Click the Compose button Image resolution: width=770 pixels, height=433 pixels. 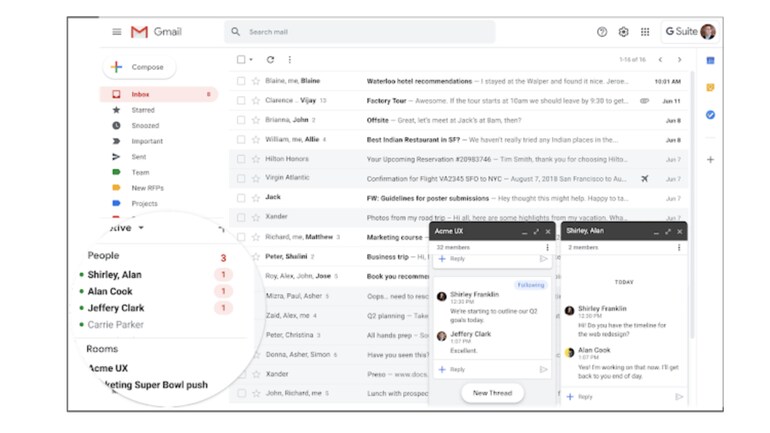(x=139, y=67)
